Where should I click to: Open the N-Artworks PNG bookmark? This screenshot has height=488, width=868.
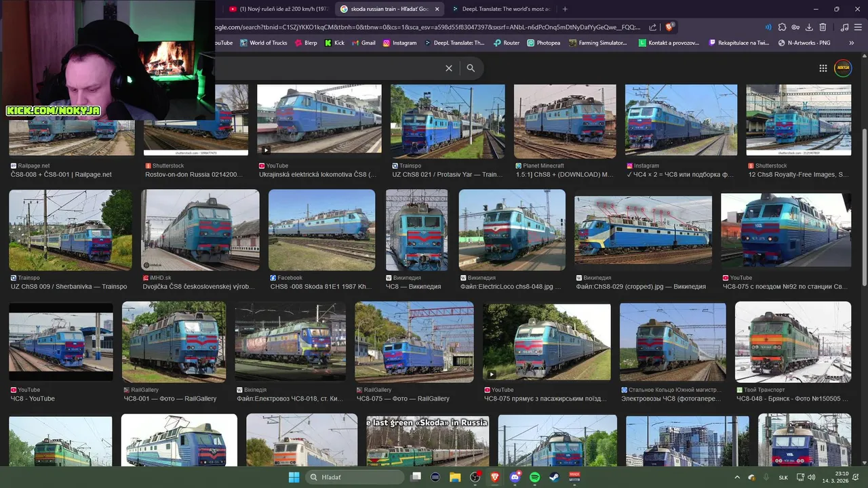point(804,43)
